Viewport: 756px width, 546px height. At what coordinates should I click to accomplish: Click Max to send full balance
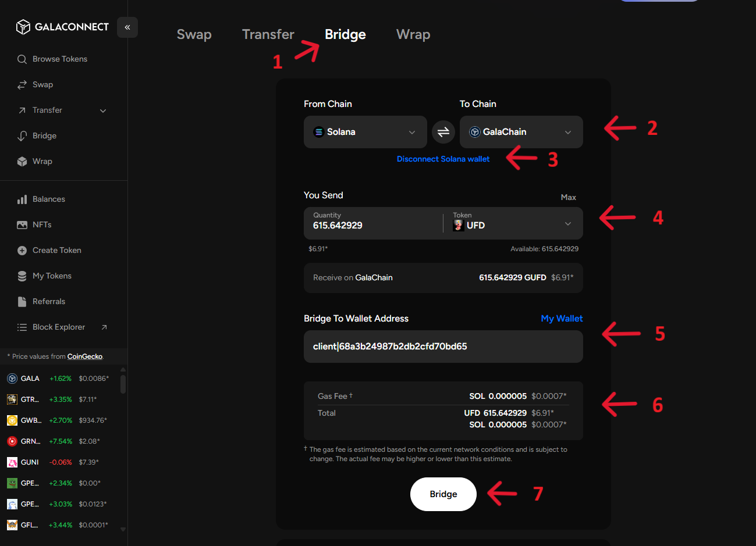coord(569,197)
